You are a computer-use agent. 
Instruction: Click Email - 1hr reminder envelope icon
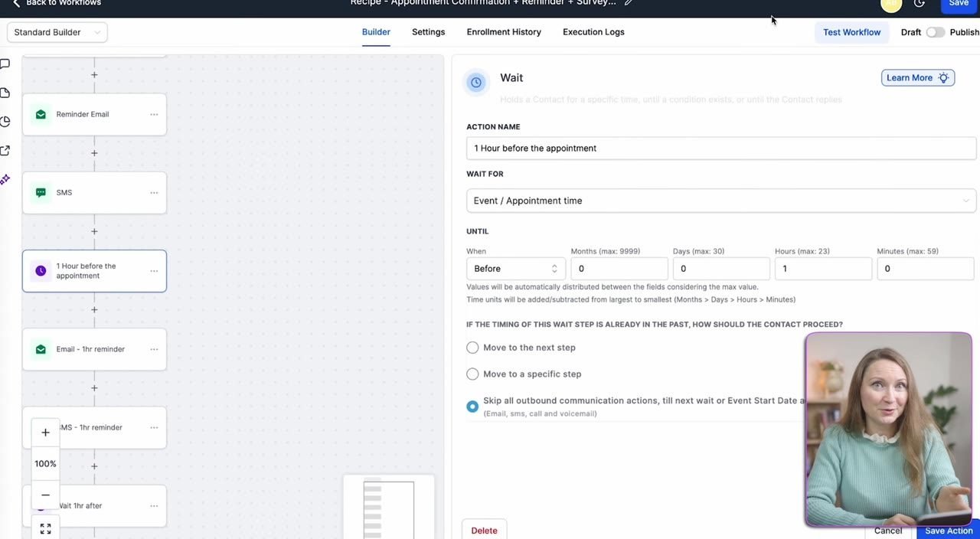41,349
